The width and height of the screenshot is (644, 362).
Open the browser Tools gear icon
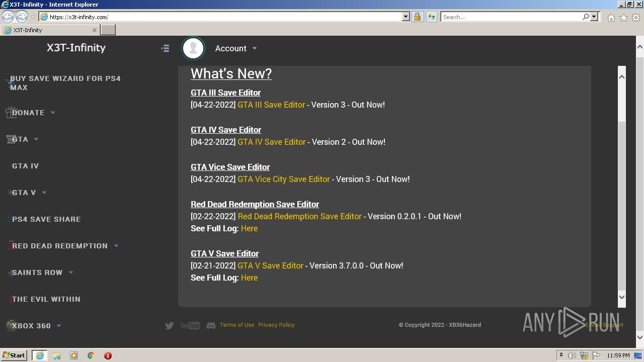(636, 18)
